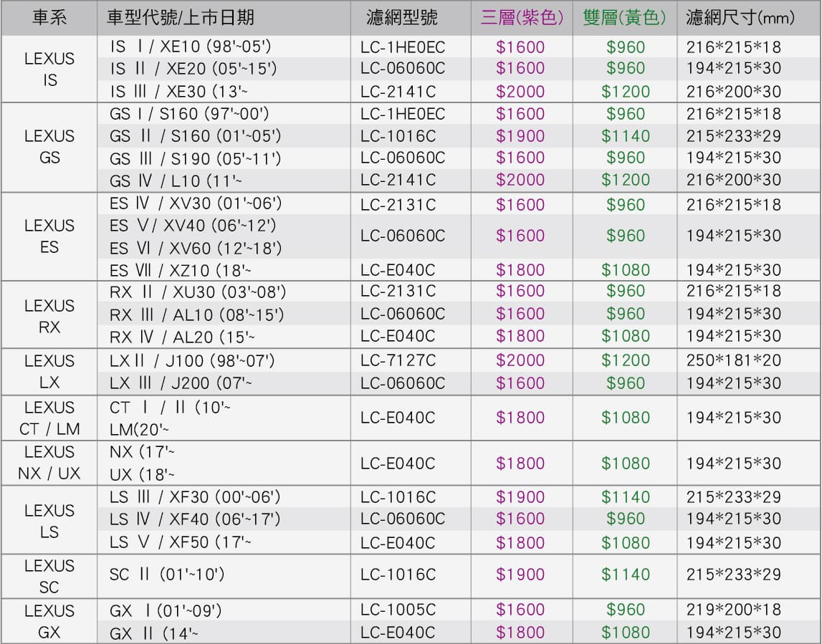Click $1200 price in IS III row
The width and height of the screenshot is (822, 644).
click(x=626, y=92)
